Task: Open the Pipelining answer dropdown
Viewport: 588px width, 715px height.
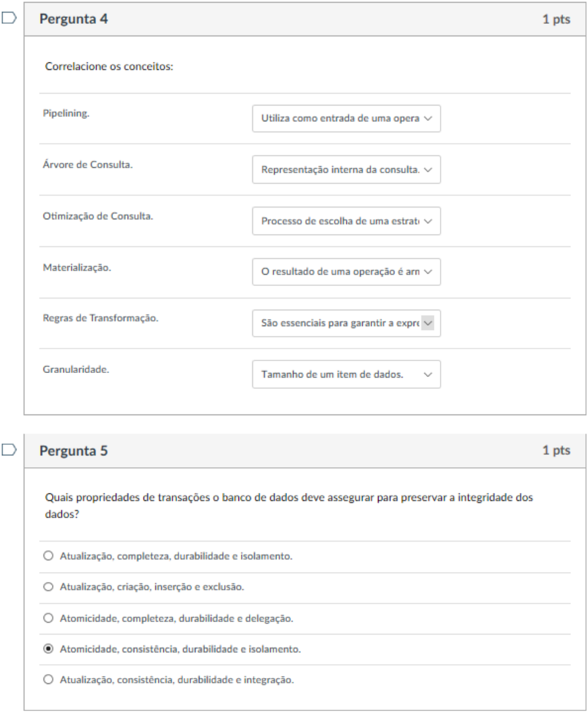Action: (x=346, y=119)
